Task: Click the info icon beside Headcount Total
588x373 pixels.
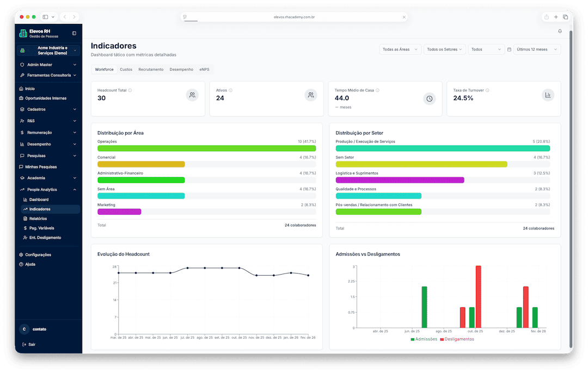Action: click(130, 90)
